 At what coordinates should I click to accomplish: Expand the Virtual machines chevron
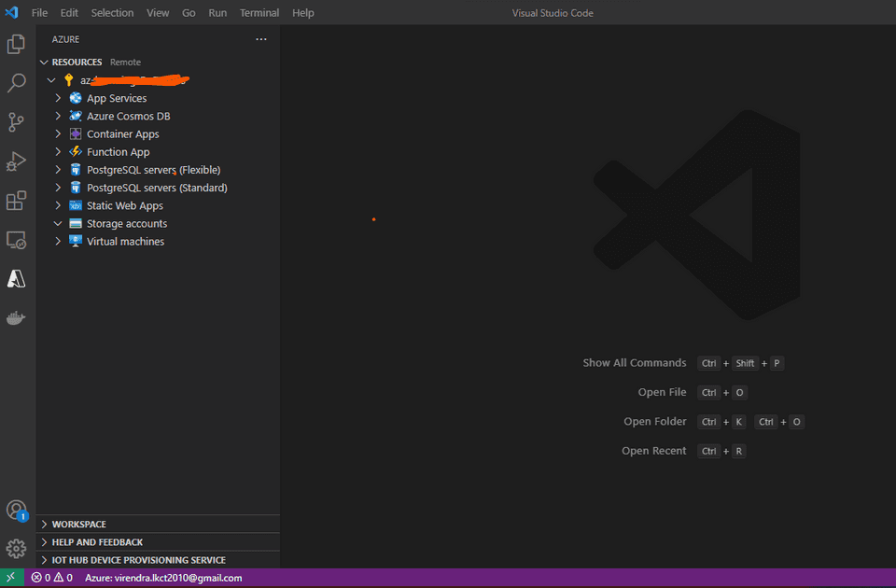point(58,241)
